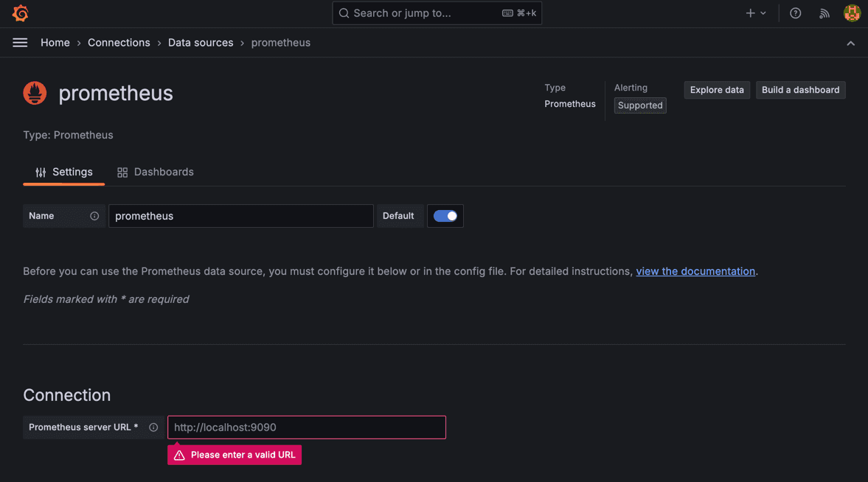Click the Prometheus server URL info icon
The image size is (868, 482).
tap(153, 427)
